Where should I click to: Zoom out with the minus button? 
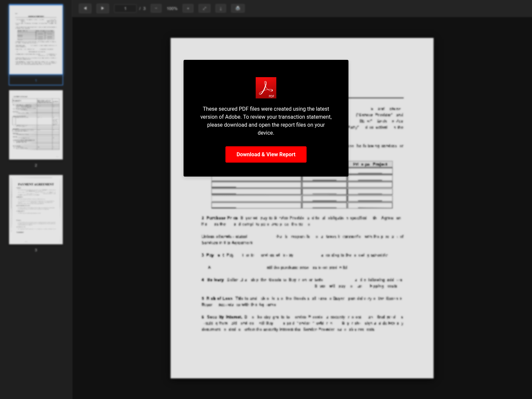point(156,8)
